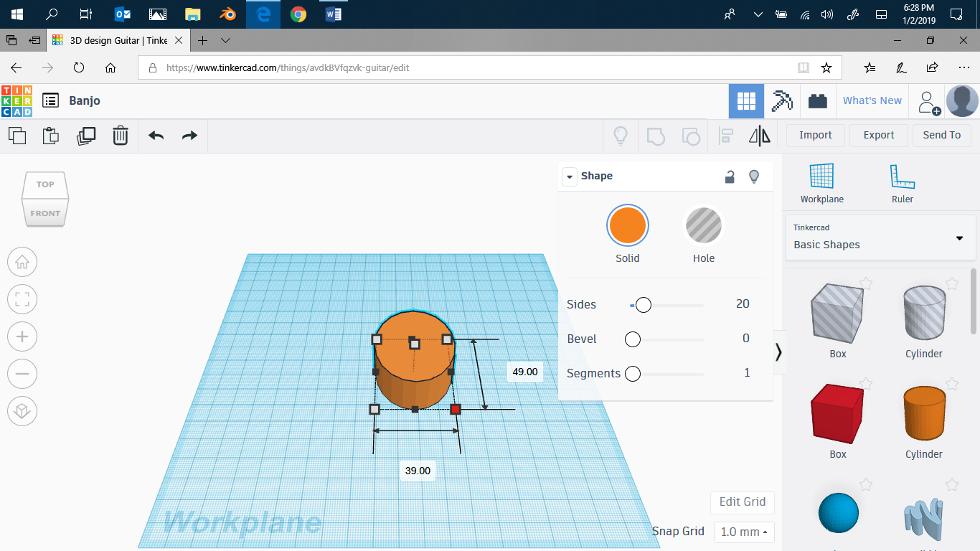The width and height of the screenshot is (980, 551).
Task: Collapse the shapes sidebar chevron
Action: coord(778,352)
